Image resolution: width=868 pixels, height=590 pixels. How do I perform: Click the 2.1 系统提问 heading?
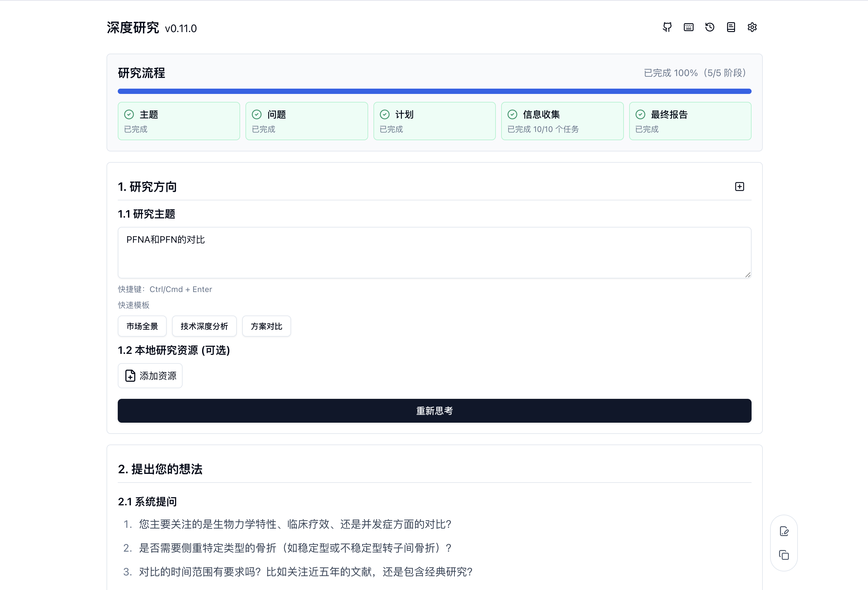pos(148,501)
